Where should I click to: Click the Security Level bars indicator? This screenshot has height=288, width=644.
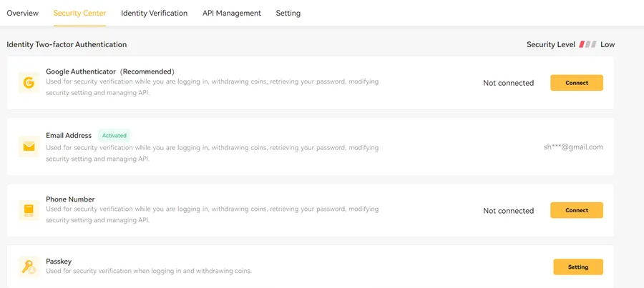coord(587,44)
